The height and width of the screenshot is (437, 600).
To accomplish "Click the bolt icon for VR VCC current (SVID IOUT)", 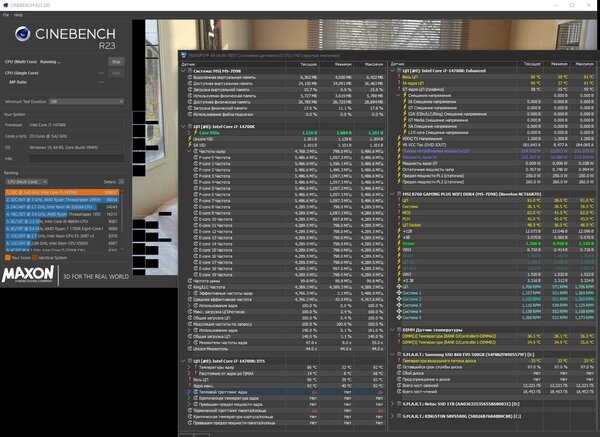I will click(x=398, y=145).
